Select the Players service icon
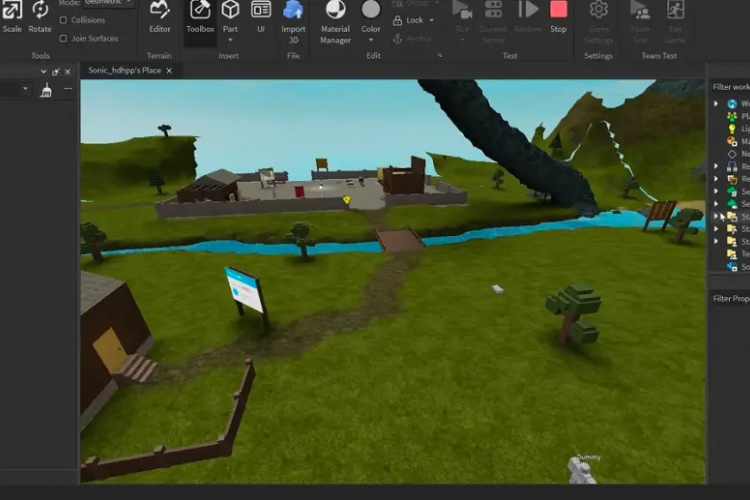 [732, 116]
